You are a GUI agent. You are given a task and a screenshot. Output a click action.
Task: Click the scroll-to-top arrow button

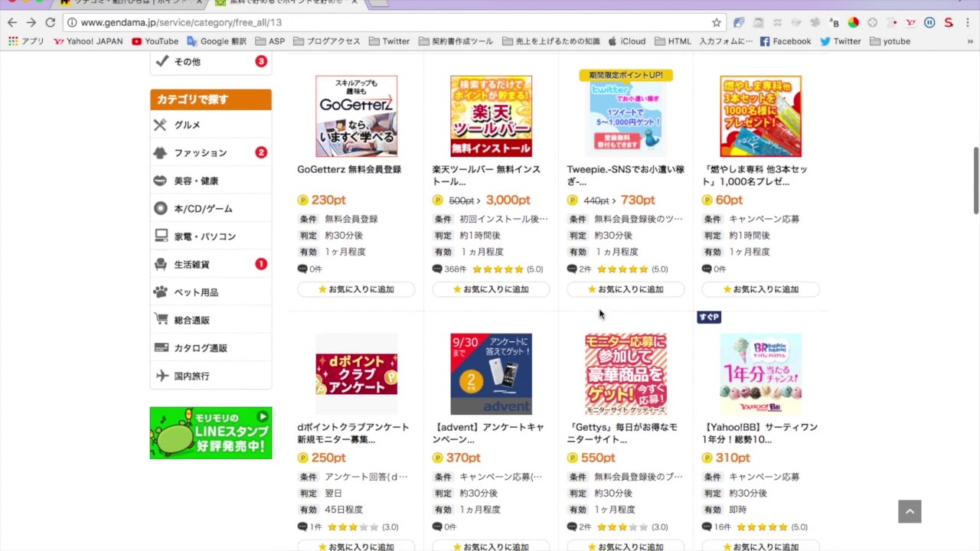[910, 511]
